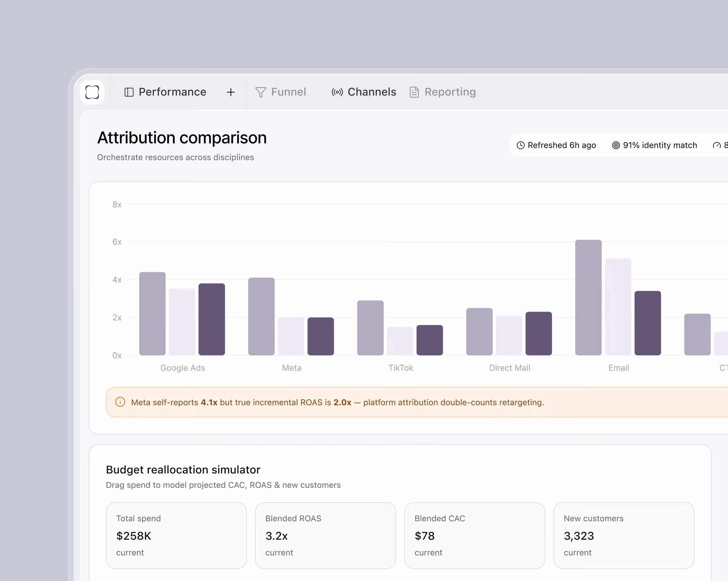
Task: Select the New customers 3,323 card
Action: click(x=624, y=535)
